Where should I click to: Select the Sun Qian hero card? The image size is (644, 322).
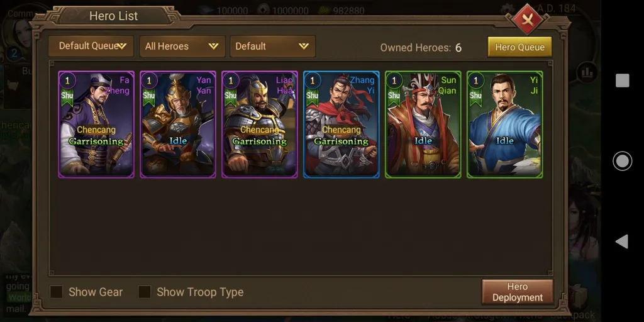point(423,125)
